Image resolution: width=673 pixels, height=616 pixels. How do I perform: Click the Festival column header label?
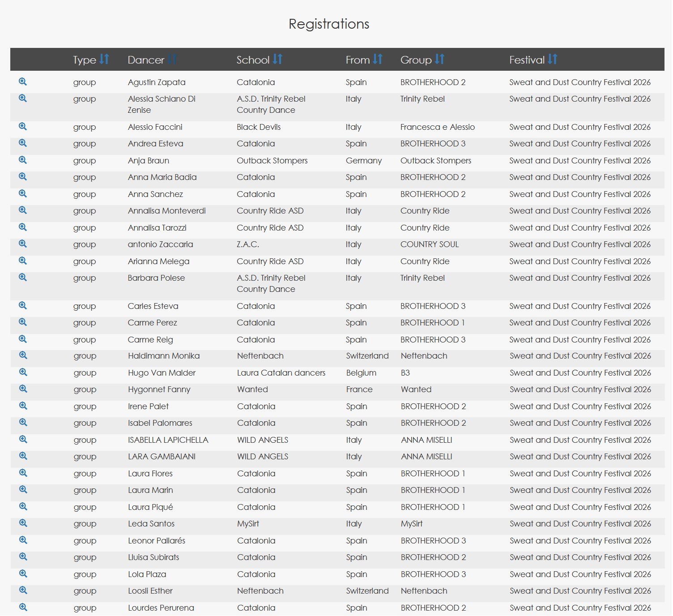click(527, 60)
